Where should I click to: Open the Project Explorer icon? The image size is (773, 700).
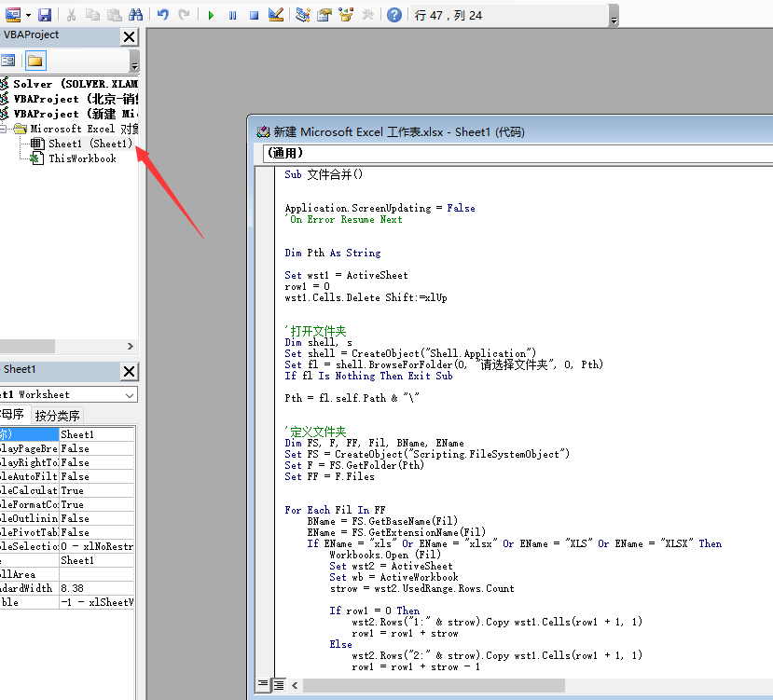pyautogui.click(x=303, y=15)
